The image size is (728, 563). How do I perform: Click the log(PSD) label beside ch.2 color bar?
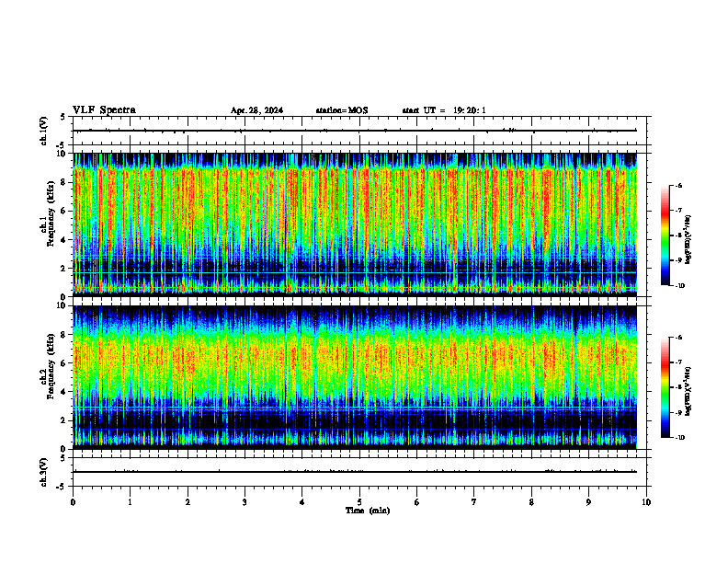688,392
